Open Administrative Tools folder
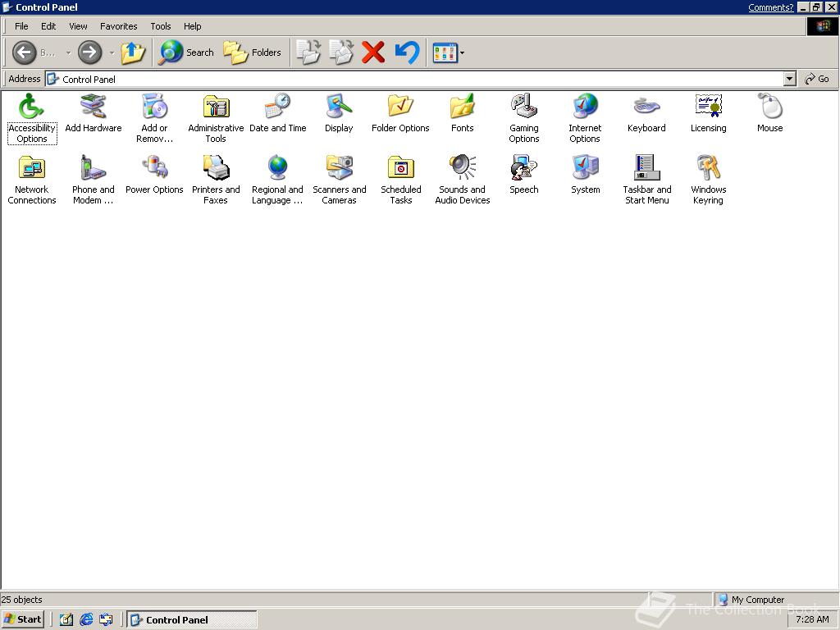Image resolution: width=840 pixels, height=630 pixels. tap(216, 118)
